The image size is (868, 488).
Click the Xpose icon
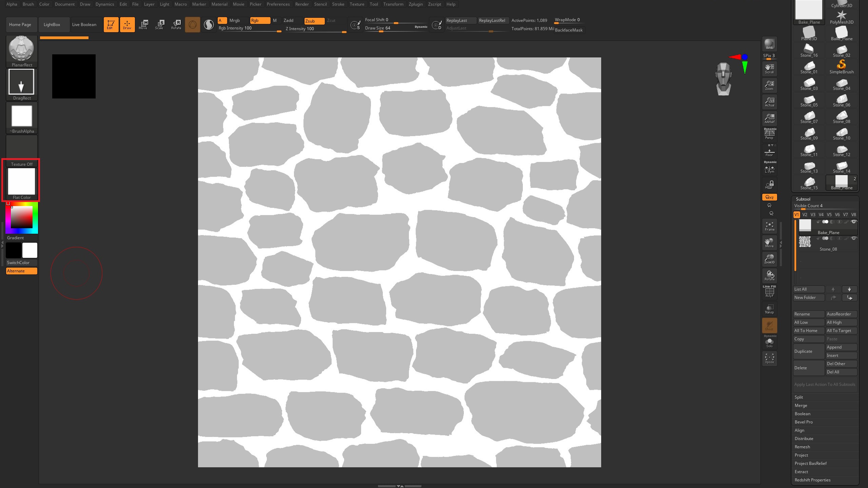pos(769,359)
